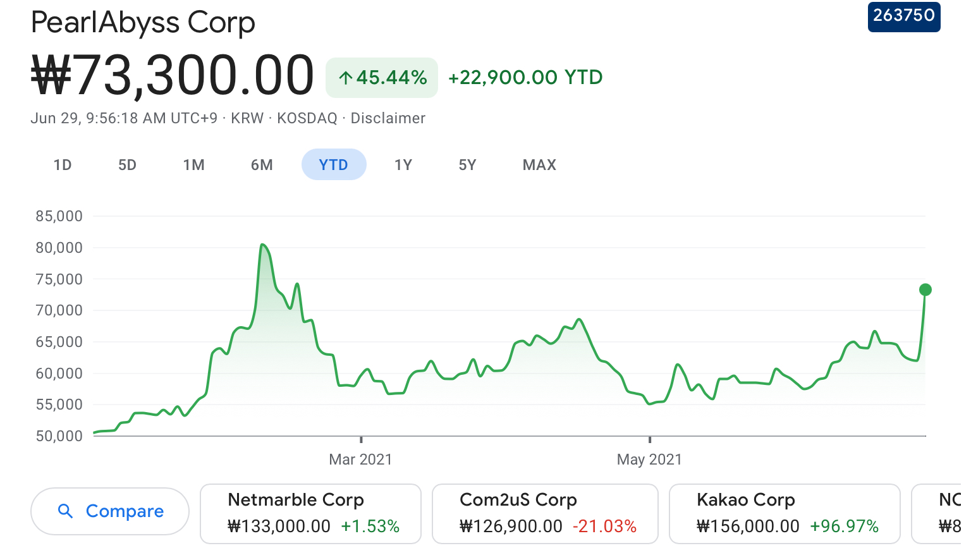Viewport: 971px width, 560px height.
Task: Show the 1Y price chart
Action: (x=403, y=165)
